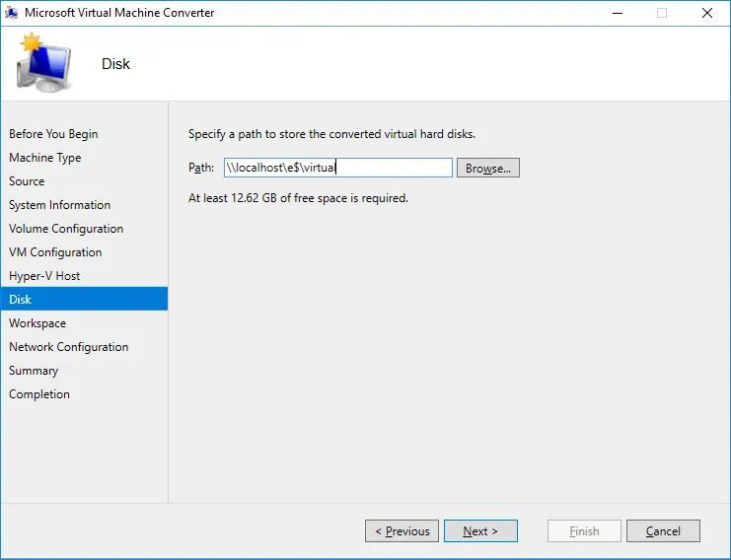Image resolution: width=731 pixels, height=560 pixels.
Task: Go to the Machine Type step
Action: point(45,158)
